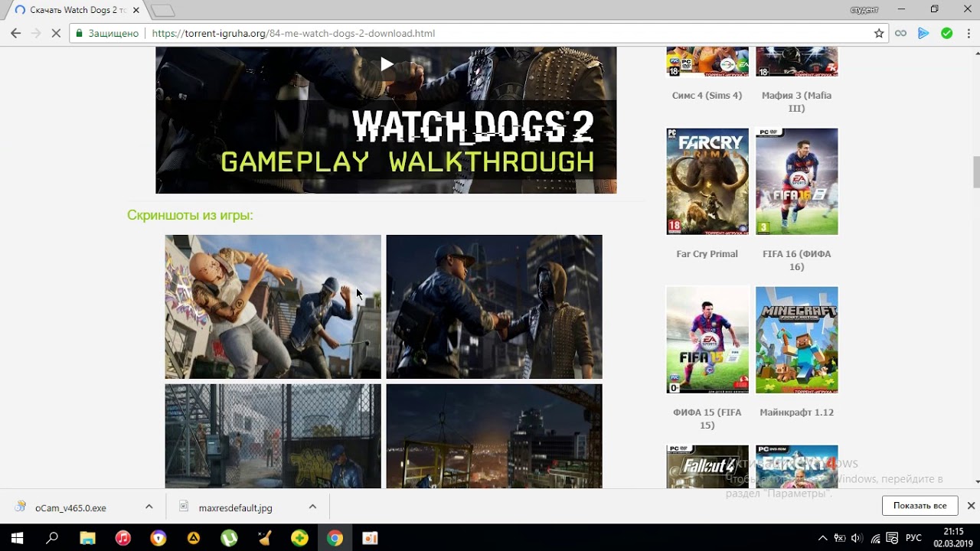Click the address bar URL
980x551 pixels.
(x=293, y=34)
